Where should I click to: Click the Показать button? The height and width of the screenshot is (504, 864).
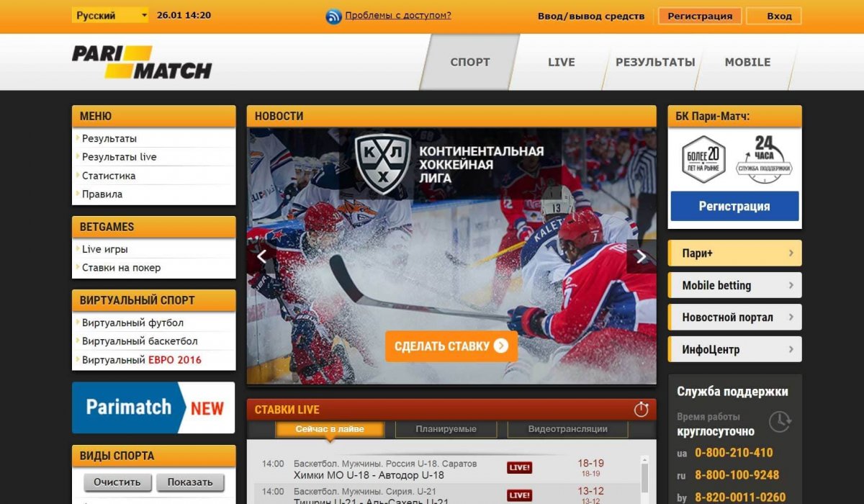pos(190,482)
